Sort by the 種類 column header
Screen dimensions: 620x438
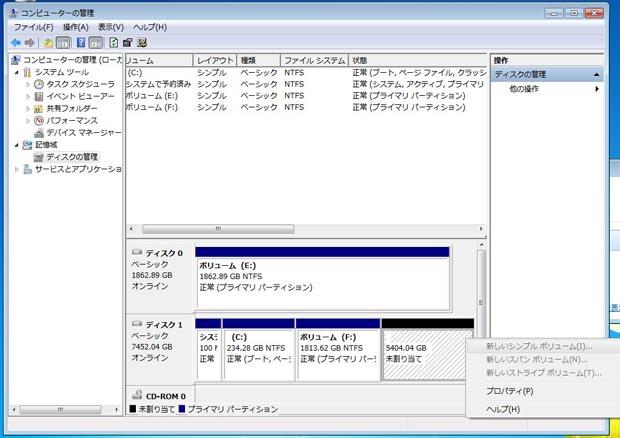click(x=259, y=60)
